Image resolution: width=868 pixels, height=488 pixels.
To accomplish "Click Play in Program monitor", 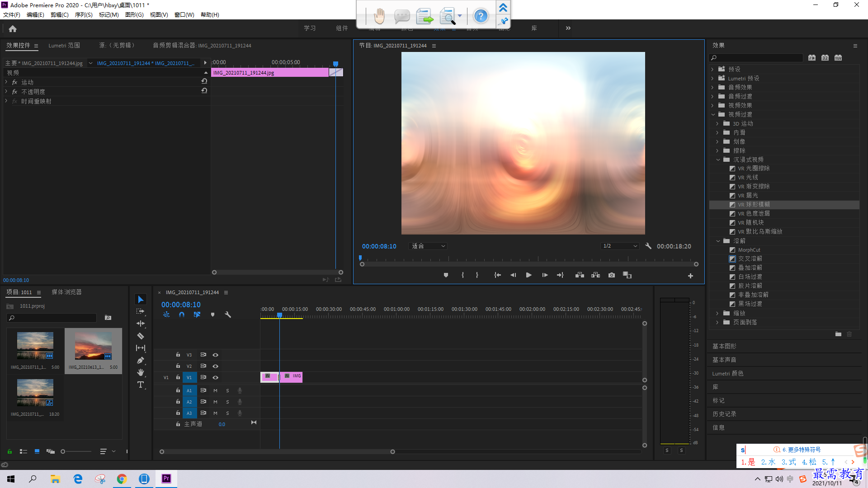I will pos(528,275).
